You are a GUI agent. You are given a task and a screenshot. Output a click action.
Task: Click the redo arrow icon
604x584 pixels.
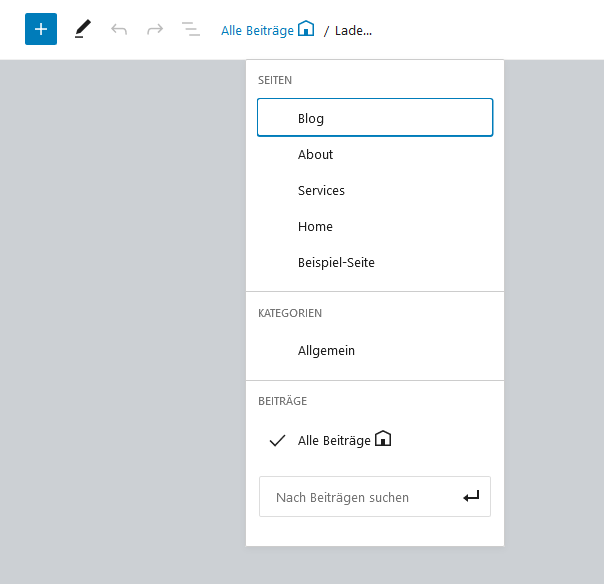(155, 29)
